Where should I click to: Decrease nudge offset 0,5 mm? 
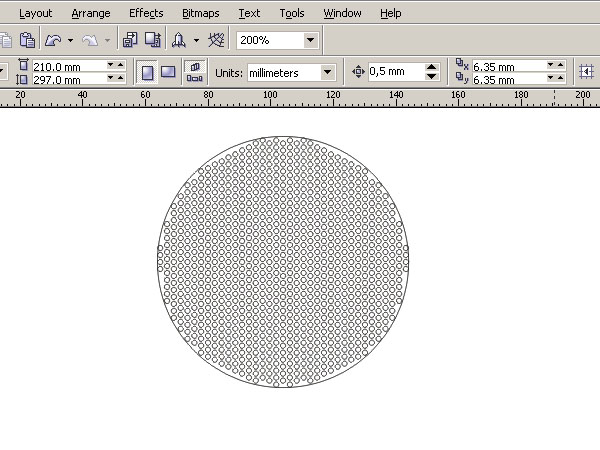tap(432, 76)
